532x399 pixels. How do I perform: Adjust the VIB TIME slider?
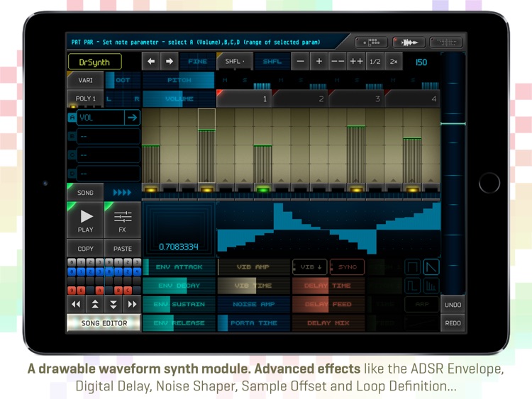click(254, 286)
